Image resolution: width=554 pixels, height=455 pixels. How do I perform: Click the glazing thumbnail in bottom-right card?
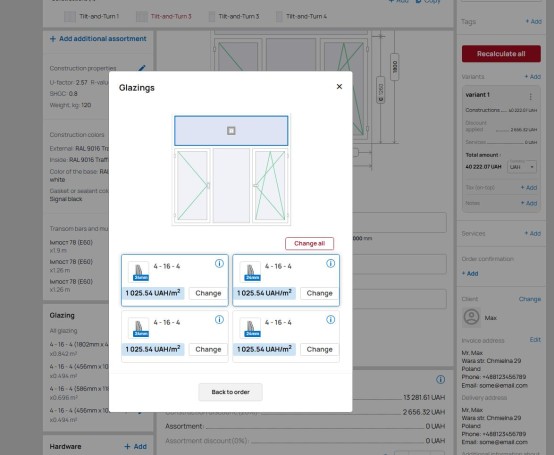point(250,328)
